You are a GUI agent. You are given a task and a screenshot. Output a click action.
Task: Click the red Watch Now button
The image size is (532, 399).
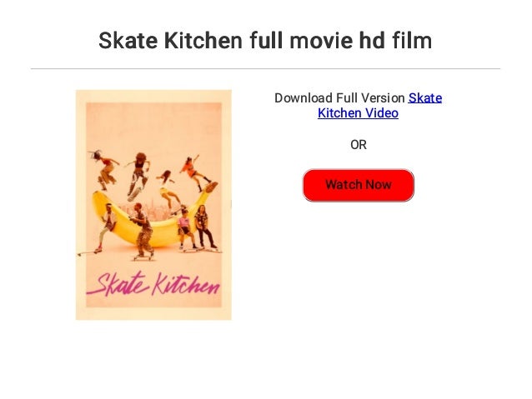(358, 185)
